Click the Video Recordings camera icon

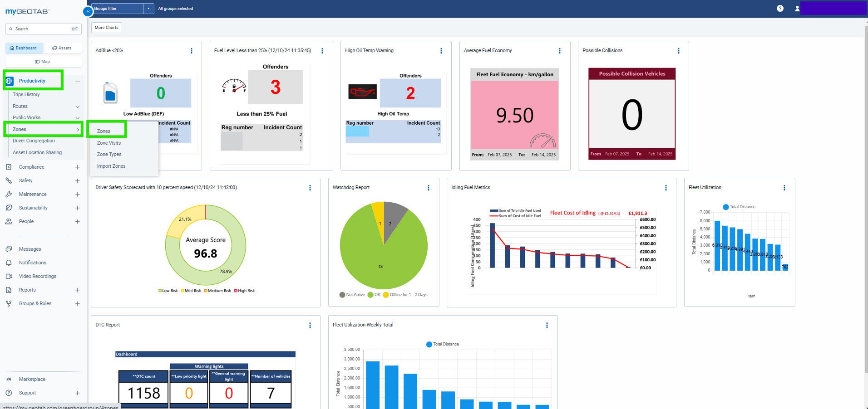(x=9, y=276)
